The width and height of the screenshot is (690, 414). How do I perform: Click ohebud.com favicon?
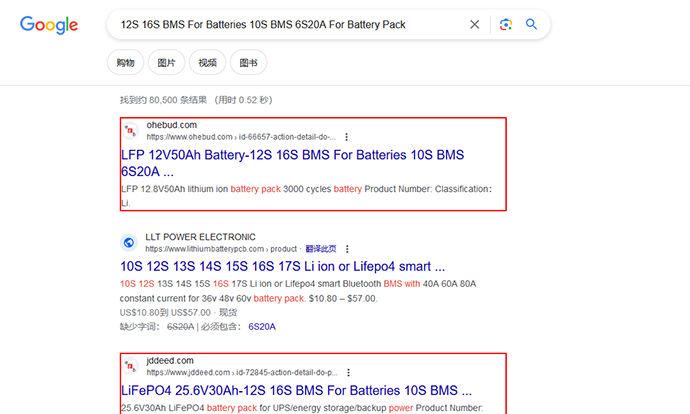tap(130, 131)
